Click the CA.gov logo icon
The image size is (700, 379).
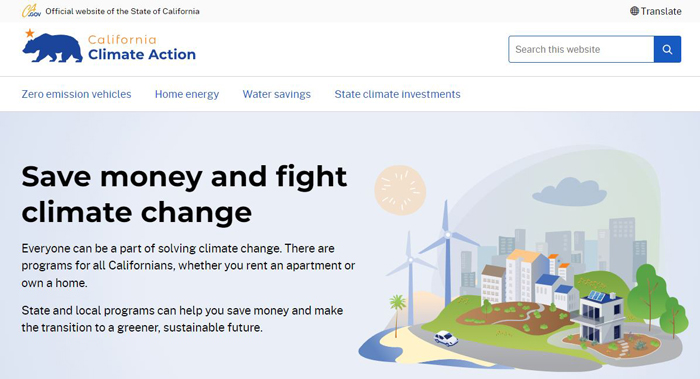tap(31, 11)
